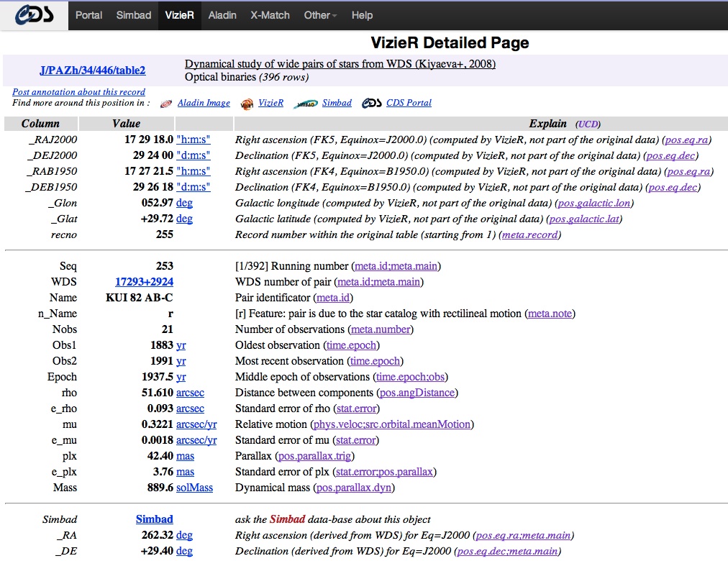Click the UCD link in Explain header
Screen dimensions: 728x561
pyautogui.click(x=588, y=124)
